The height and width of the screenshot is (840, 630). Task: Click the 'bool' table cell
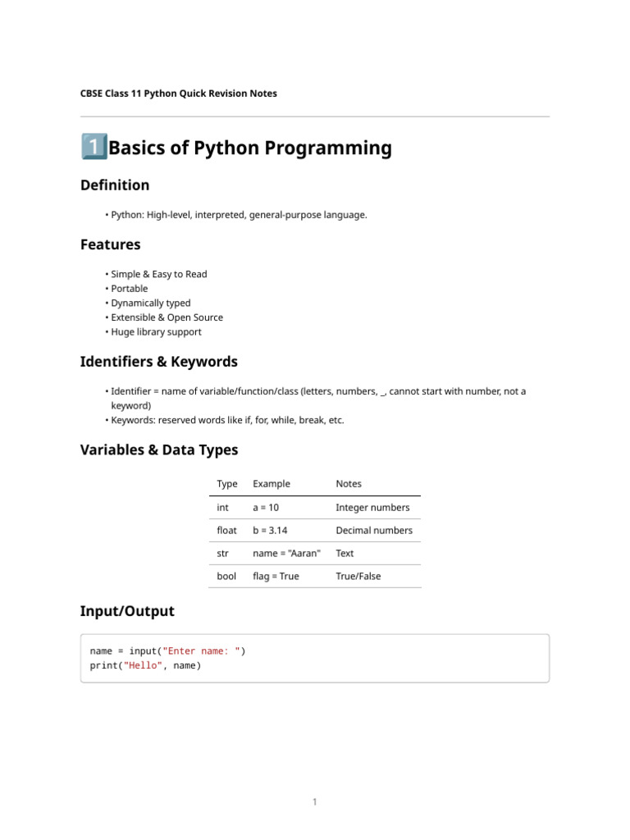click(226, 577)
